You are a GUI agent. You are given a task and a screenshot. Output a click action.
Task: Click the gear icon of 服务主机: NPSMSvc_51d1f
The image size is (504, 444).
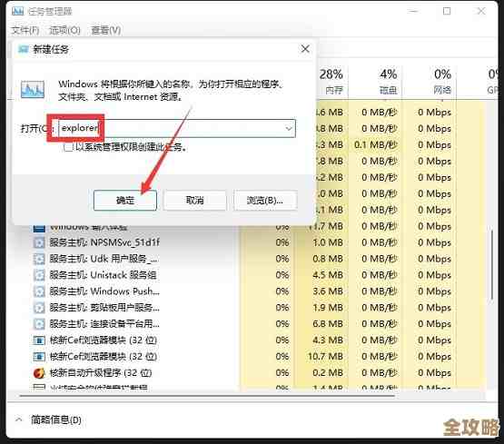(39, 242)
